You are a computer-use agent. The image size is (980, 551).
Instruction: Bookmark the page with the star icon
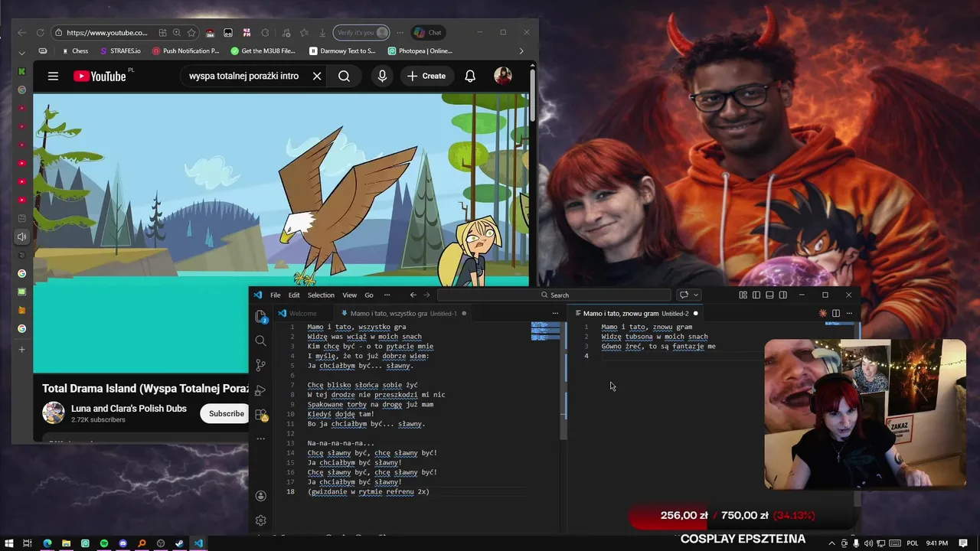[x=191, y=32]
